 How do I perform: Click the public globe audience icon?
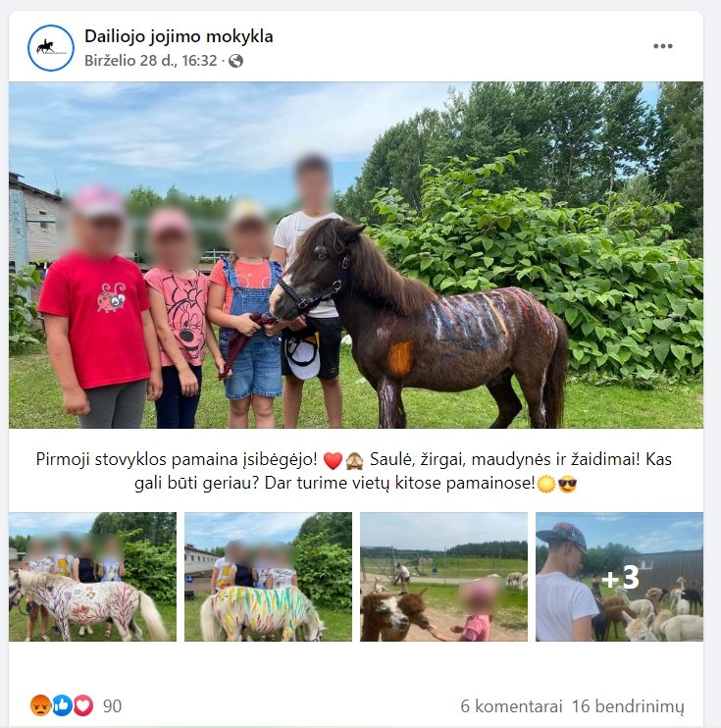[x=235, y=61]
